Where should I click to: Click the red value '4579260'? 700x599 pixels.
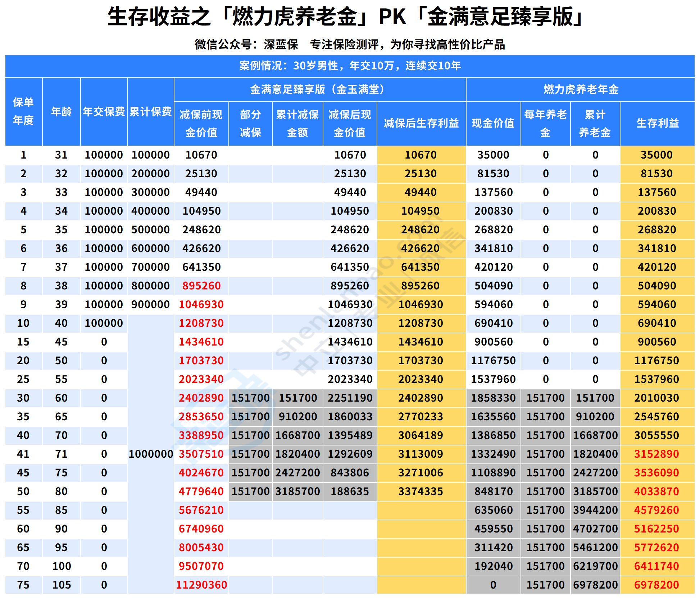click(656, 510)
